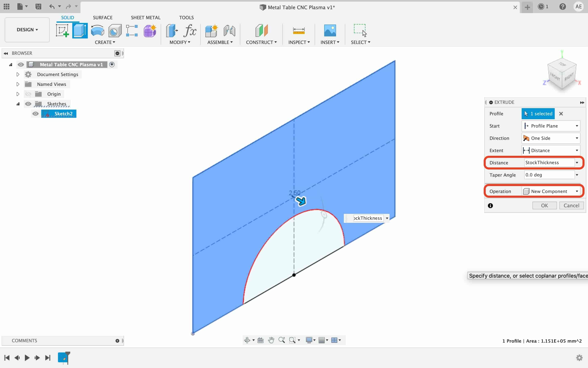
Task: Open the Operation New Component dropdown
Action: (551, 191)
